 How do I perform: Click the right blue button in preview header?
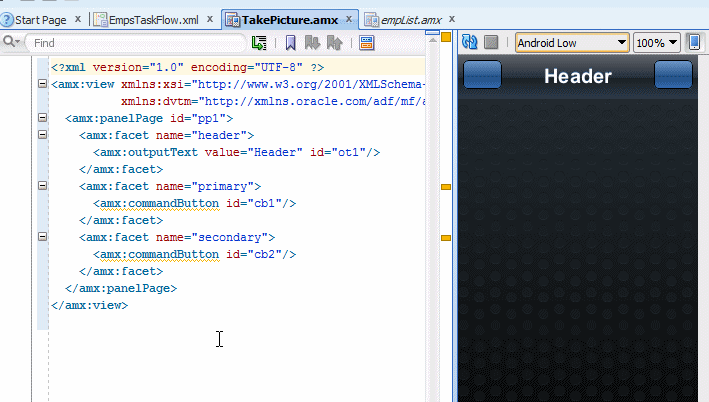click(x=673, y=75)
